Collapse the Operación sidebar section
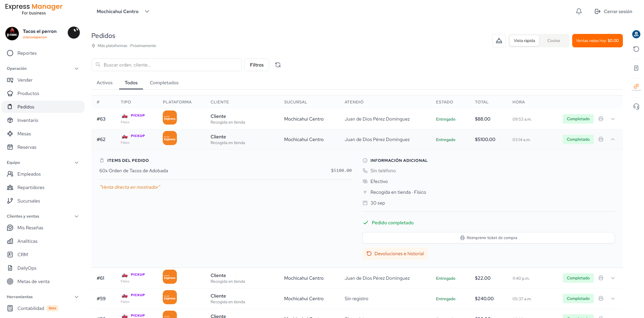 [77, 69]
